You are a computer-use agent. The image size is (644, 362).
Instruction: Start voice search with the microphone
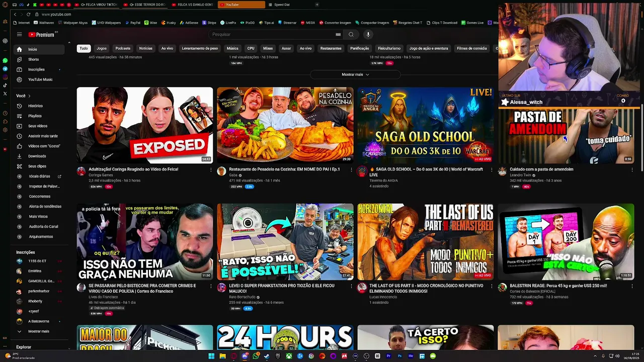(368, 34)
